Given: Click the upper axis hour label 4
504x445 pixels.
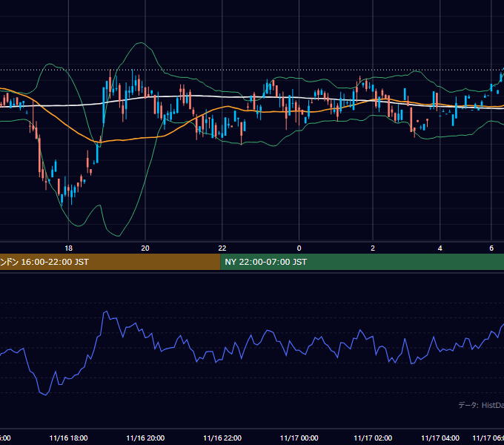Looking at the screenshot, I should (x=440, y=248).
